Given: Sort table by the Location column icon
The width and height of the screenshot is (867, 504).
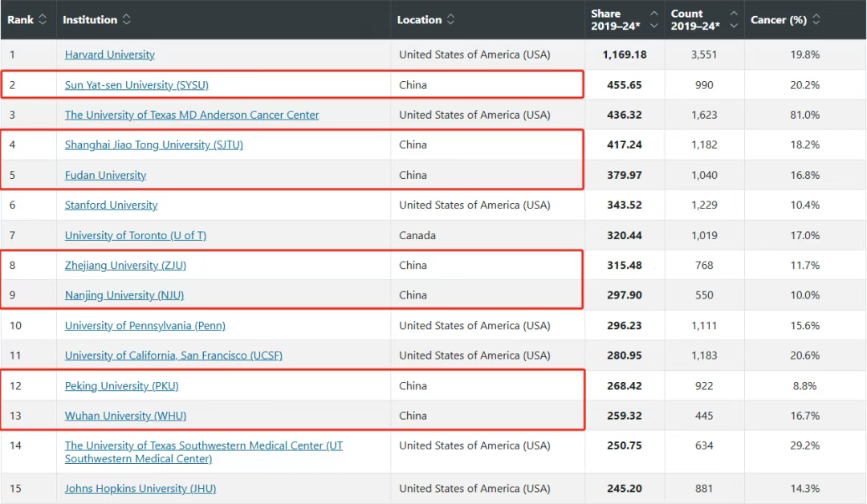Looking at the screenshot, I should (x=450, y=20).
